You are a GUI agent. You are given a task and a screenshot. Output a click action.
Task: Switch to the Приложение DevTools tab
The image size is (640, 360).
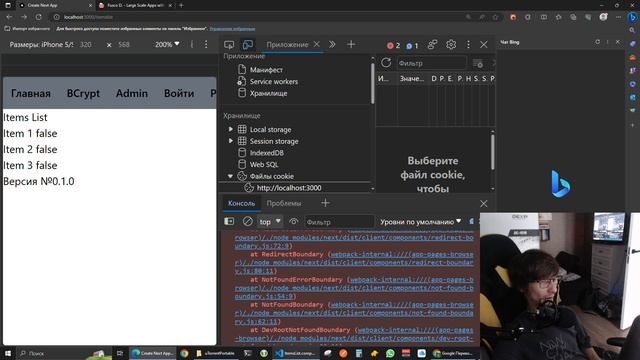(x=287, y=44)
